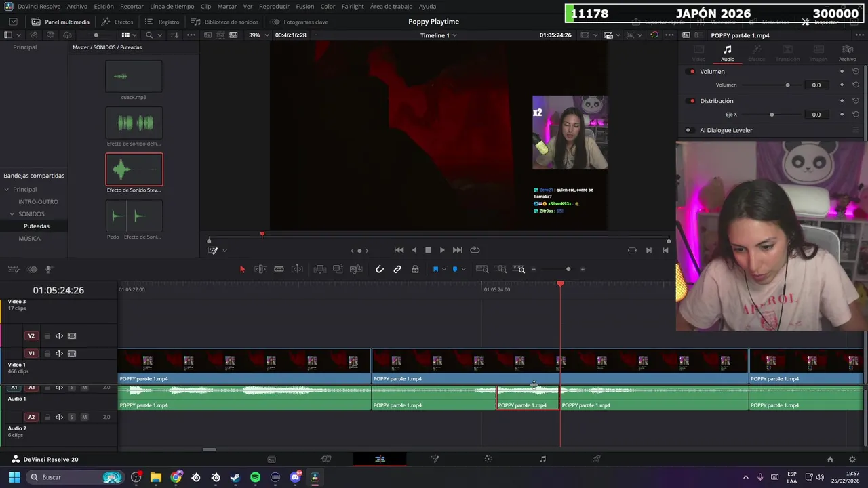Open the viewer zoom 39% dropdown
Viewport: 868px width, 488px height.
coord(258,35)
